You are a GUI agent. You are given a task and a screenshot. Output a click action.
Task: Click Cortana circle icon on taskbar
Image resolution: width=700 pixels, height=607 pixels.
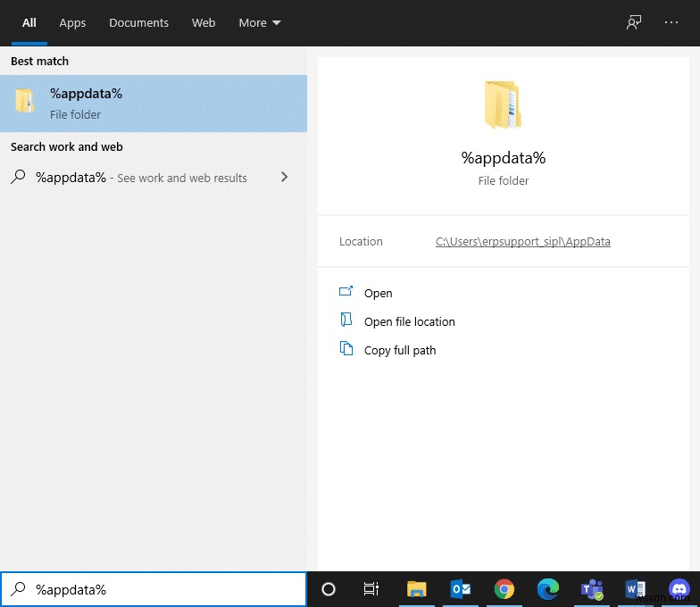pyautogui.click(x=329, y=589)
